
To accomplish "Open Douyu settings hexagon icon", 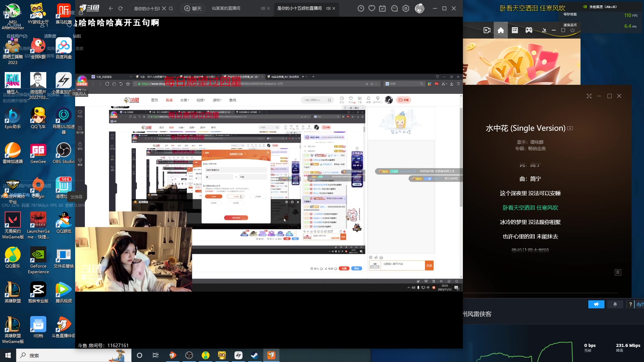I will coord(406,8).
